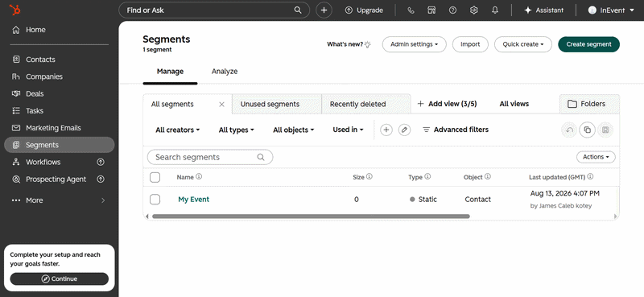Click the Prospecting Agent upgrade arrow badge
The height and width of the screenshot is (297, 644).
click(x=100, y=179)
